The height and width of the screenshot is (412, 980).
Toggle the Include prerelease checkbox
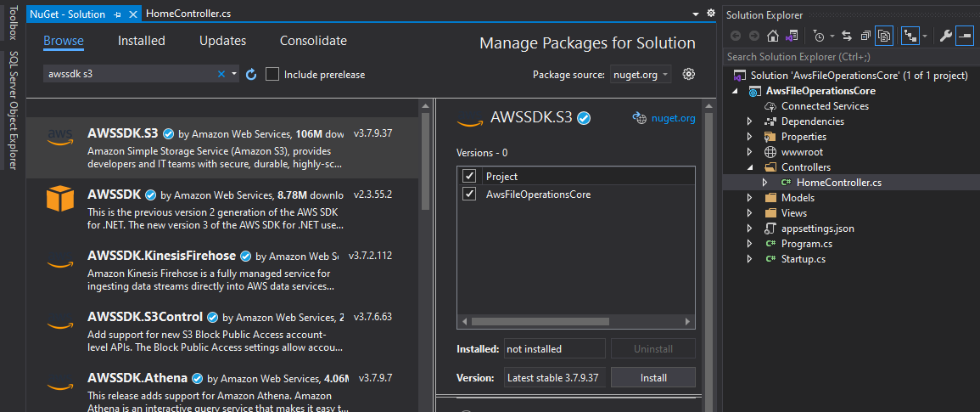[272, 75]
